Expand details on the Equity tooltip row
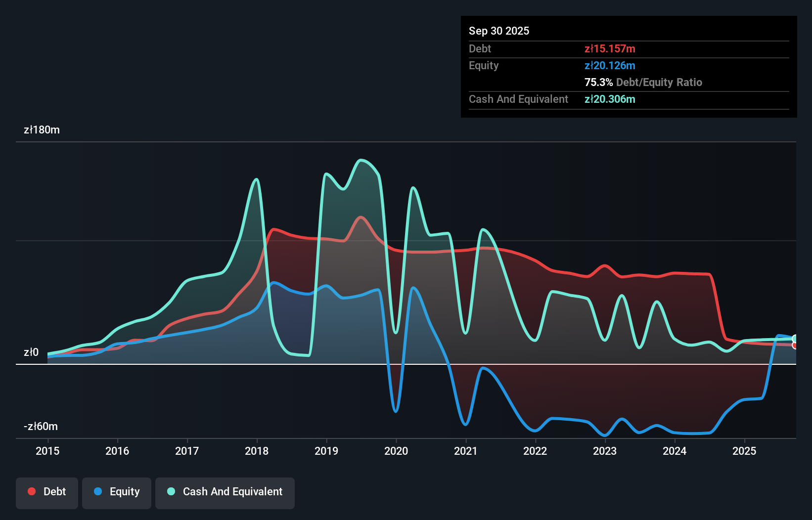Image resolution: width=812 pixels, height=520 pixels. [544, 65]
